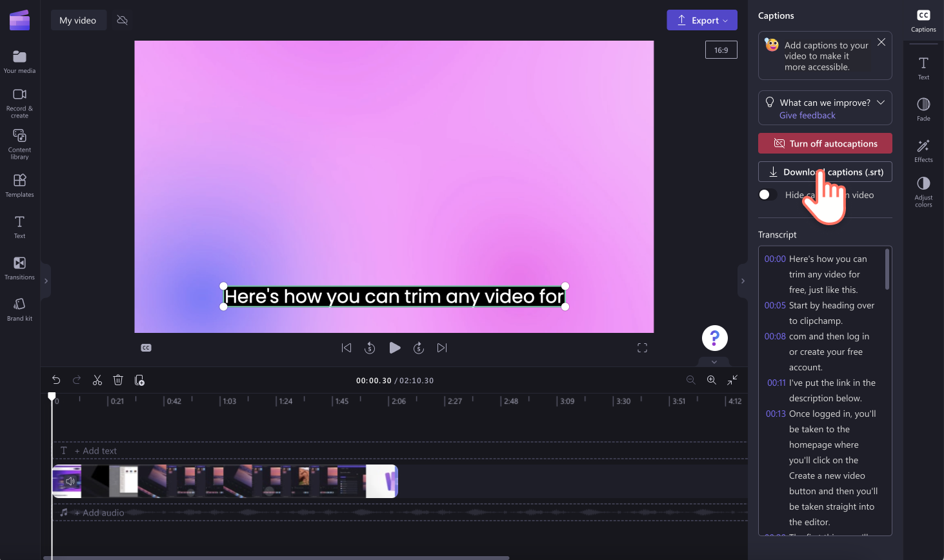
Task: Open the help question mark button
Action: coord(715,337)
